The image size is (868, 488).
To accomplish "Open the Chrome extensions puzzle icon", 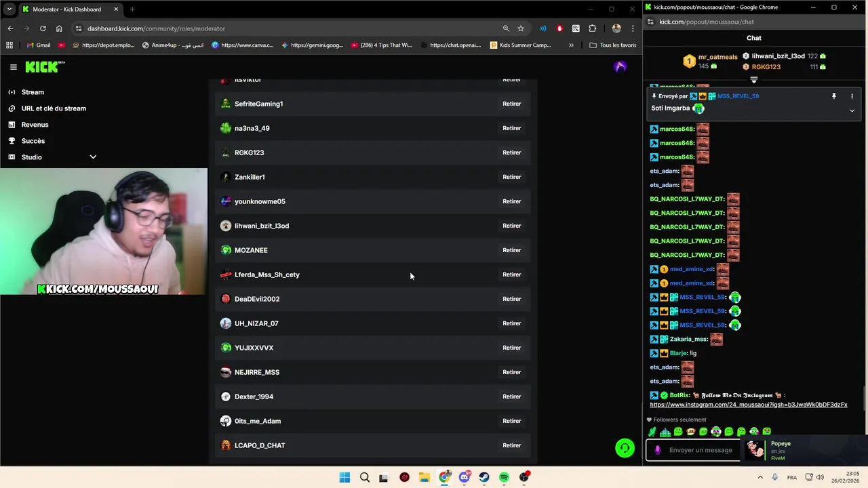I will pyautogui.click(x=592, y=28).
